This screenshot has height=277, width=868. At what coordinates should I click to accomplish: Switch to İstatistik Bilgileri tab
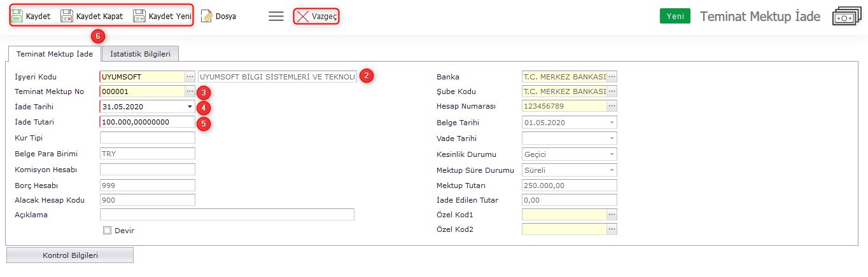coord(140,54)
